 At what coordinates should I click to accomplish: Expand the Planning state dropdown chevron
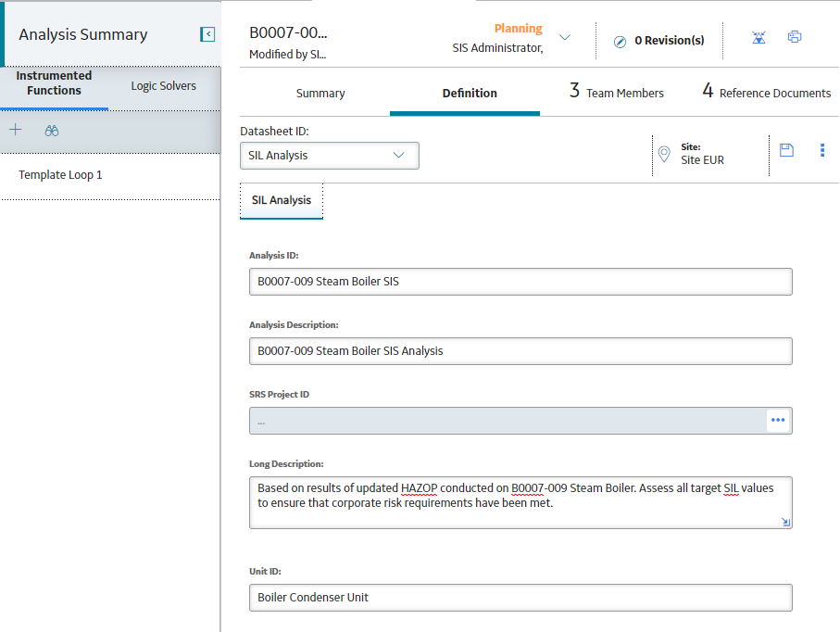tap(565, 37)
